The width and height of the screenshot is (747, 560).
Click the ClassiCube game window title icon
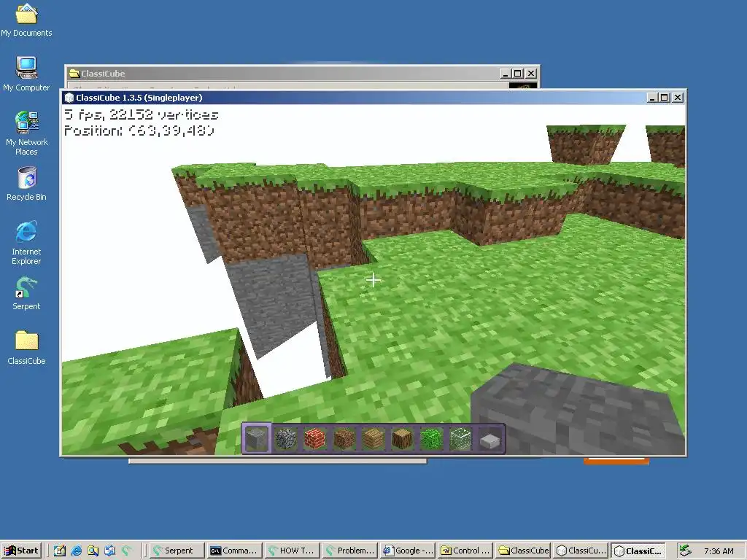coord(69,98)
